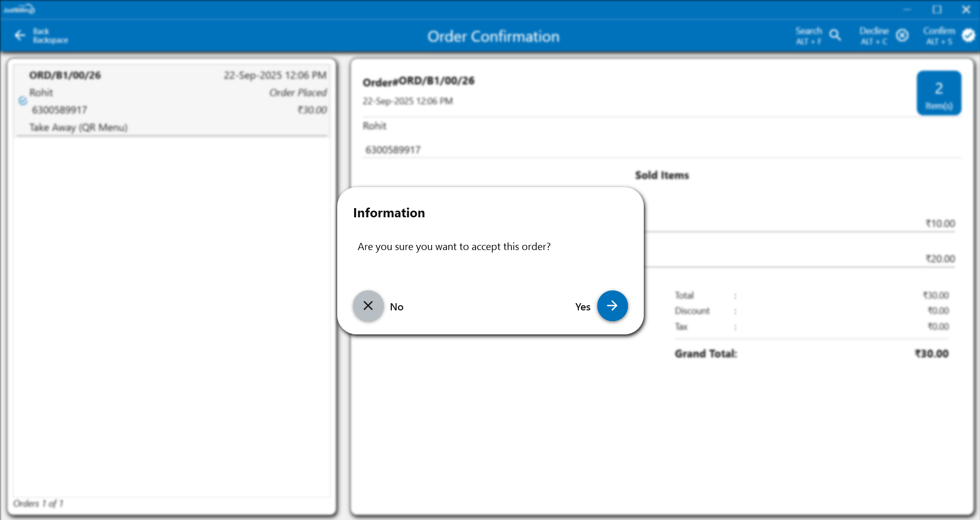Viewport: 980px width, 520px height.
Task: Click the blue Yes arrow button
Action: [x=612, y=306]
